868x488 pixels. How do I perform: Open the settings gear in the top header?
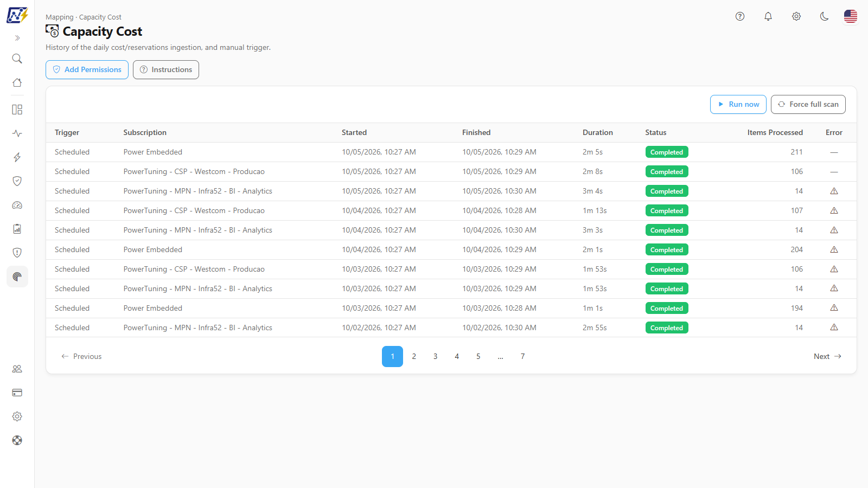[796, 16]
